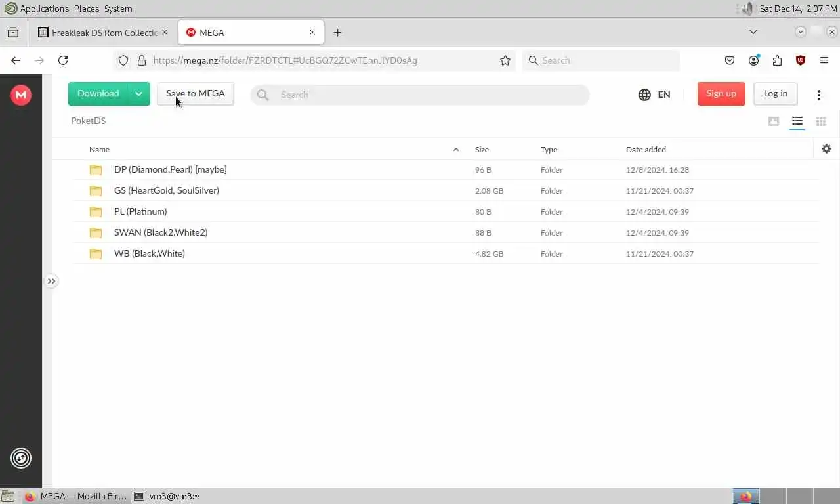Sort by Date added column header
This screenshot has width=840, height=504.
(x=646, y=150)
